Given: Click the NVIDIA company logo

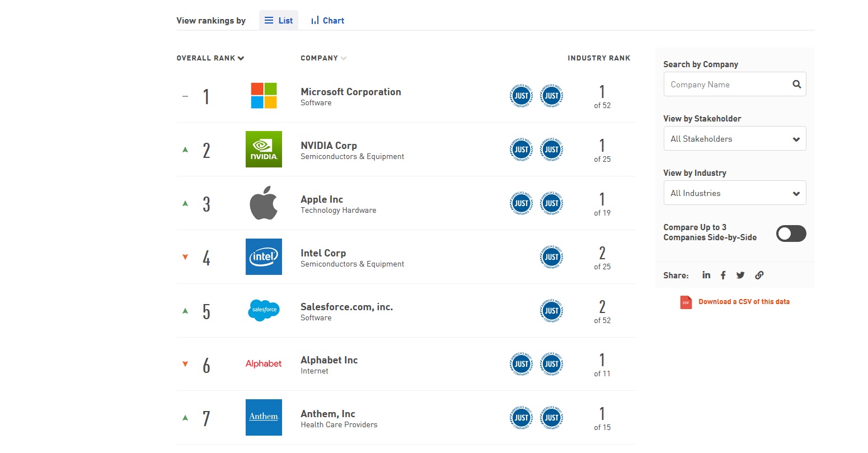Looking at the screenshot, I should [264, 149].
